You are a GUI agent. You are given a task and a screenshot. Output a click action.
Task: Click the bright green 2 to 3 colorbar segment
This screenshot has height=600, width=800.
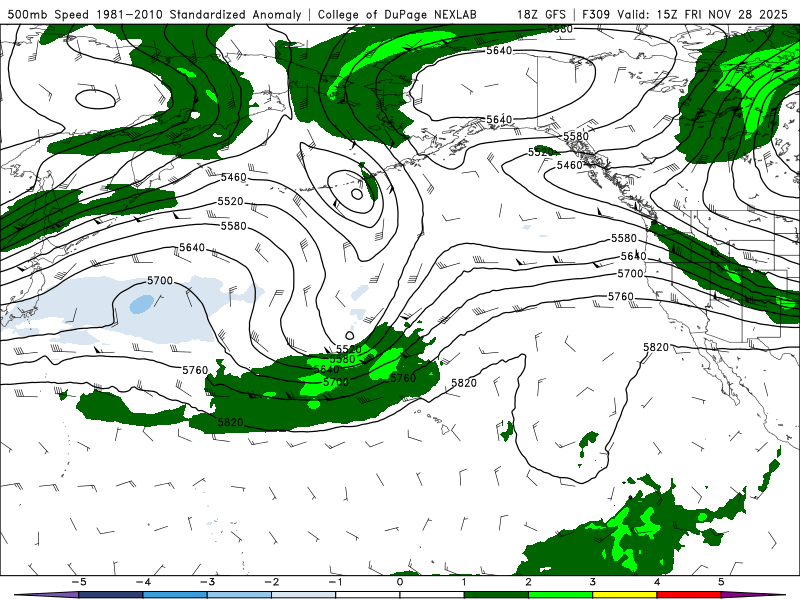560,595
